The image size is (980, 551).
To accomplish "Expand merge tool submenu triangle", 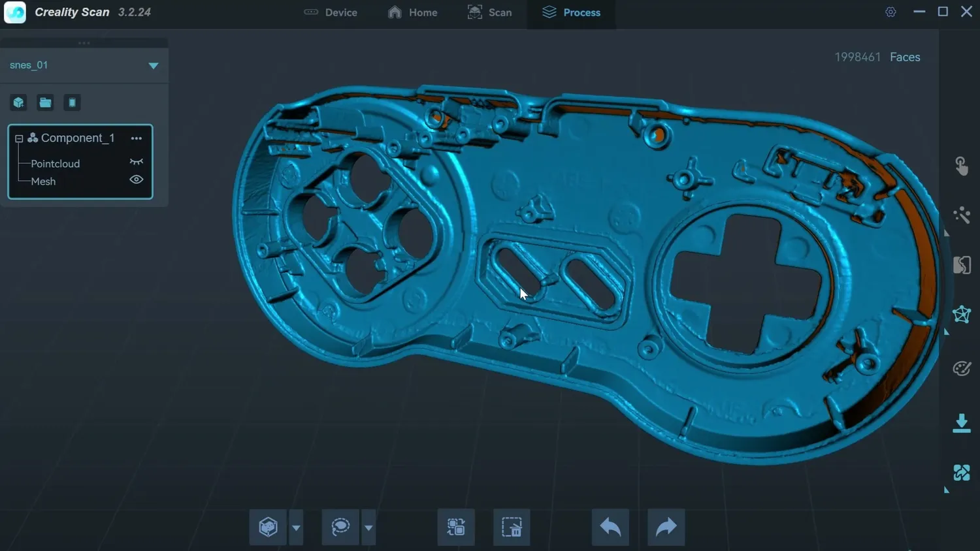I will [x=946, y=490].
